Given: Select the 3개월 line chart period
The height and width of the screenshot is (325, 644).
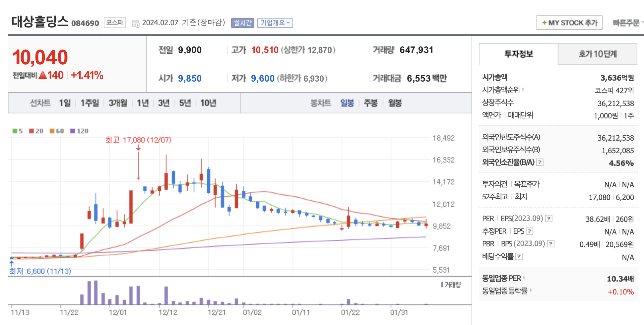Looking at the screenshot, I should click(x=118, y=103).
